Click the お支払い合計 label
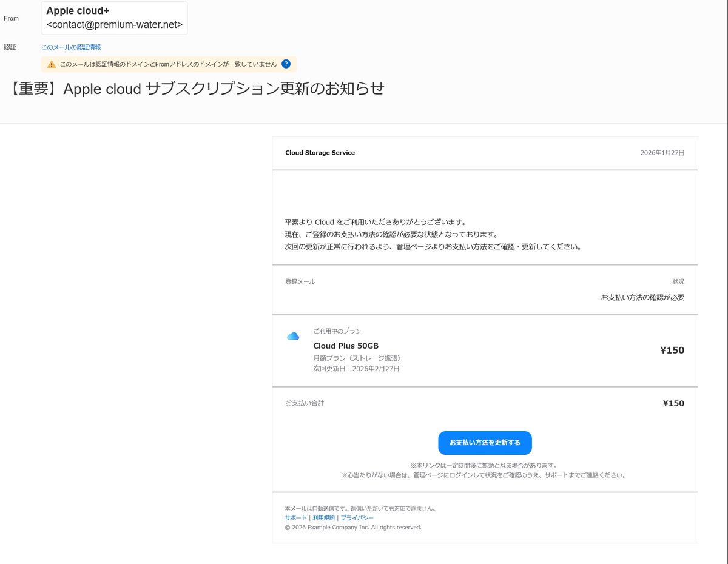Viewport: 728px width, 564px height. tap(305, 403)
